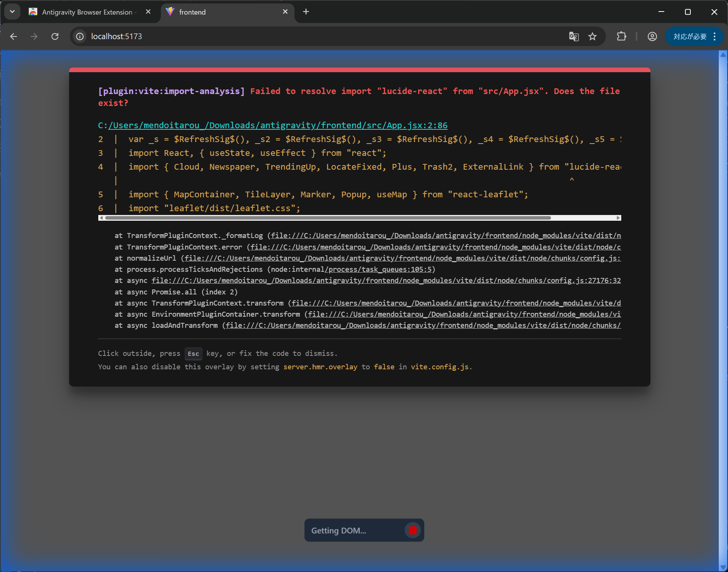Click the code frame scroll-right arrow

pos(618,218)
